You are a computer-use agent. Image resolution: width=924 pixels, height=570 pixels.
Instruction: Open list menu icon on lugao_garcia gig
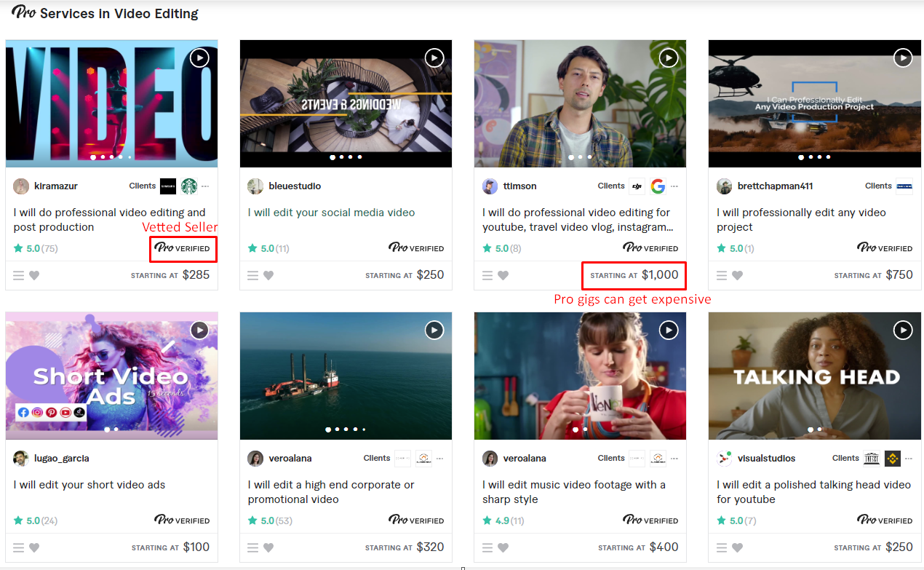[19, 547]
